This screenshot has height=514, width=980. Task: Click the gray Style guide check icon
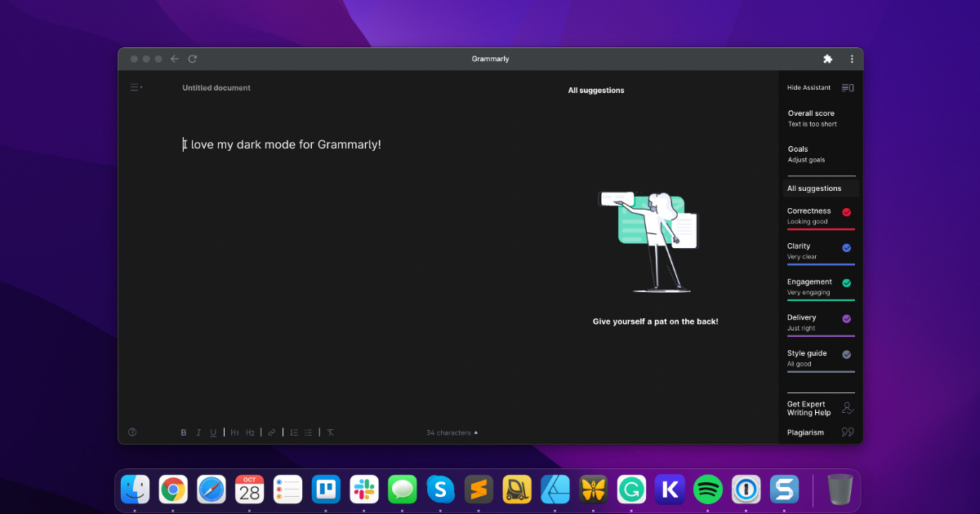[847, 354]
